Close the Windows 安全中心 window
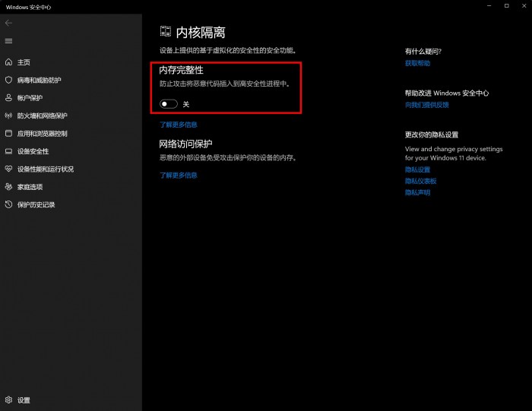This screenshot has width=532, height=411. pos(524,6)
